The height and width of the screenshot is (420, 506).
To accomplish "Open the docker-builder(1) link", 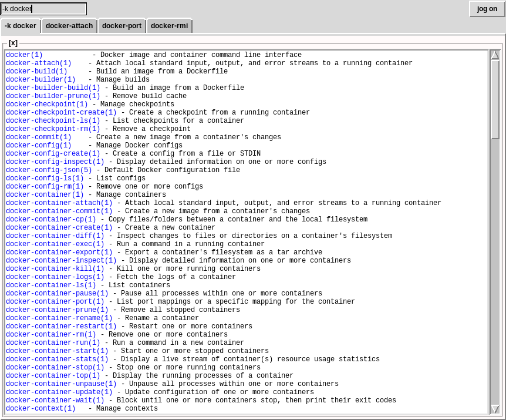I will [41, 79].
